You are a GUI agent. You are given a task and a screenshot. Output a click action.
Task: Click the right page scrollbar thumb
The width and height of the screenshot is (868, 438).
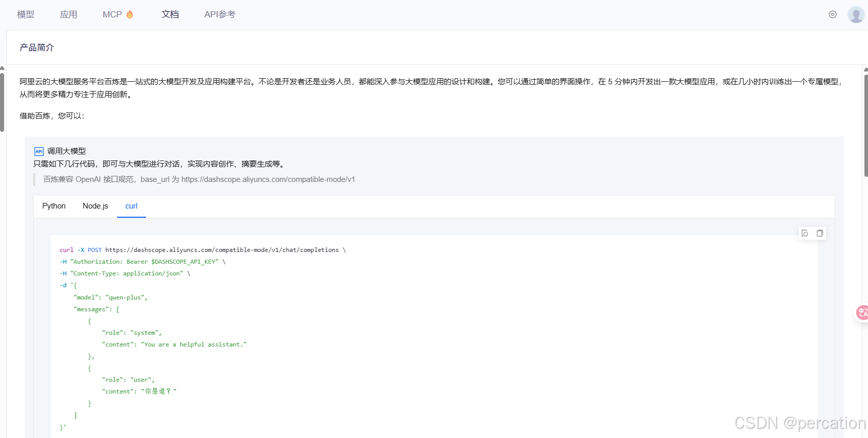tap(865, 125)
